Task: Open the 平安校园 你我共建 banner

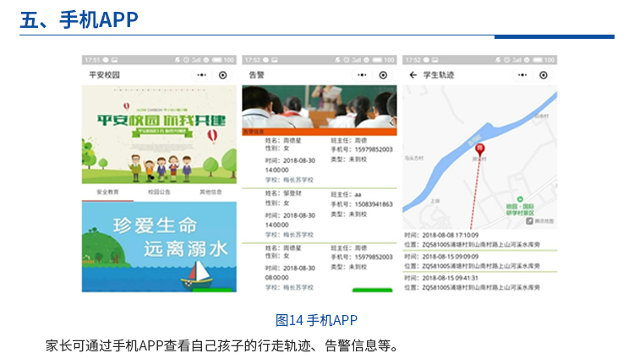Action: (159, 135)
